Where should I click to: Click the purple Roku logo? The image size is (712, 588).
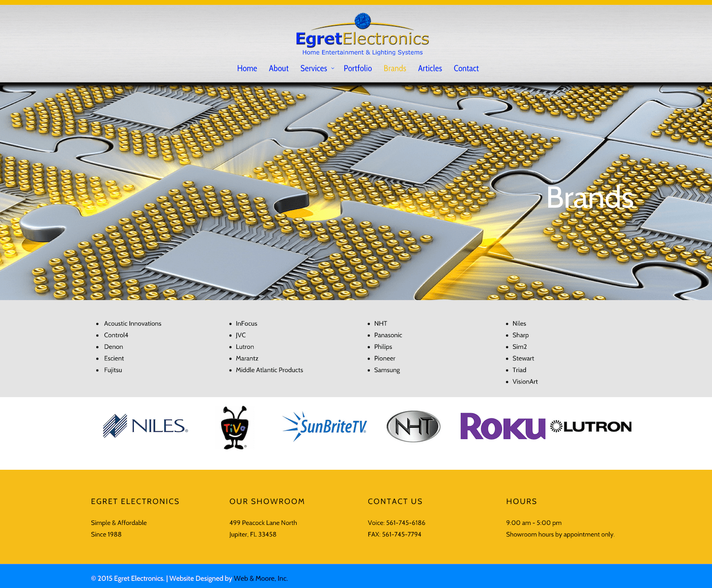coord(503,426)
